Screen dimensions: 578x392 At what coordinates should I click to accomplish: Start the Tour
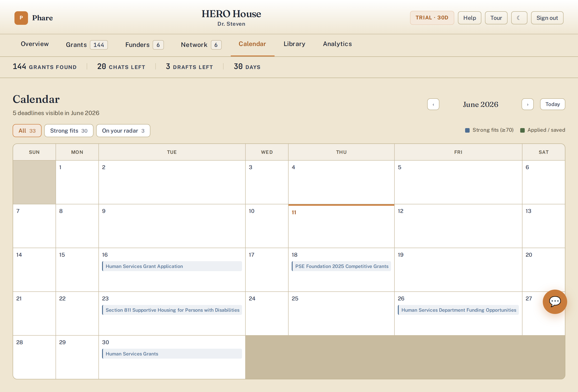[x=496, y=18]
